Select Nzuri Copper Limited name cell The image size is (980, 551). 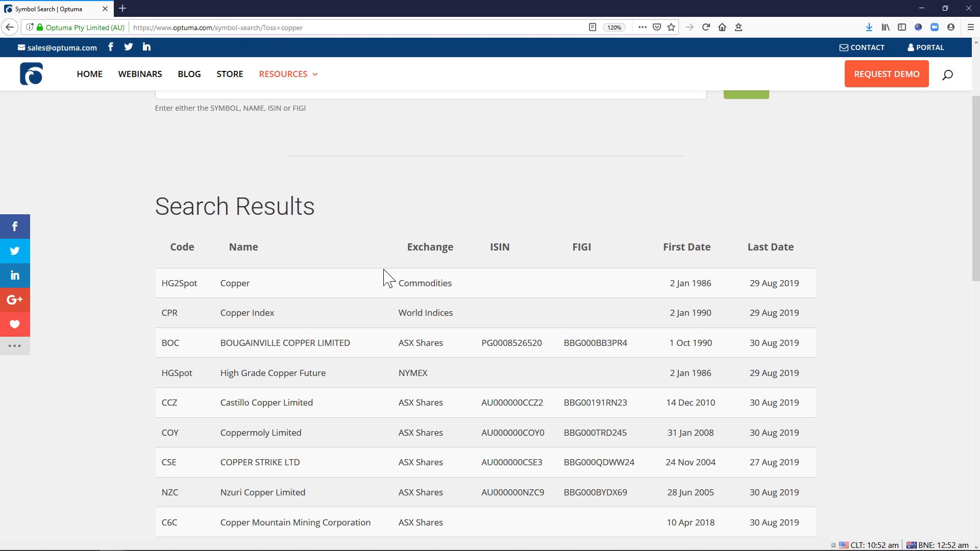[x=263, y=492]
